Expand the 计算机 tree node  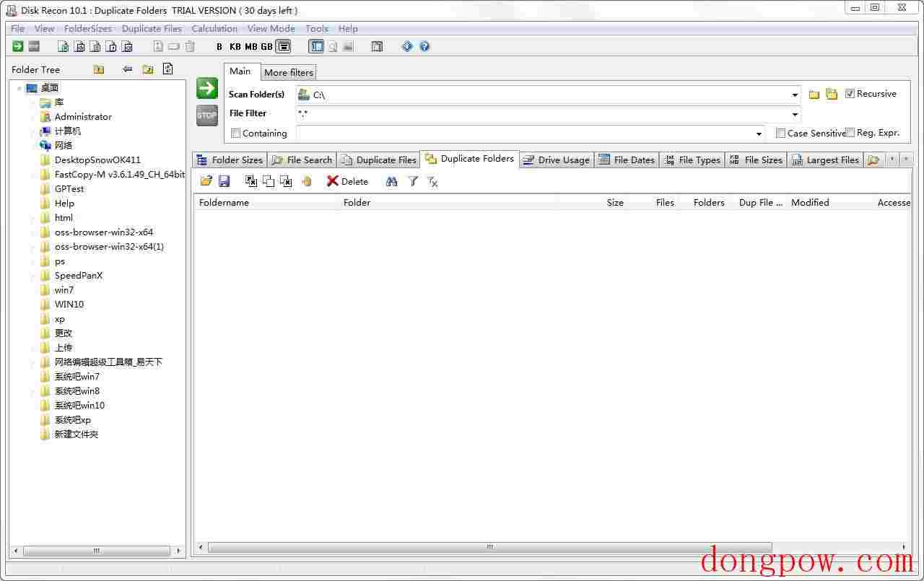tap(33, 131)
